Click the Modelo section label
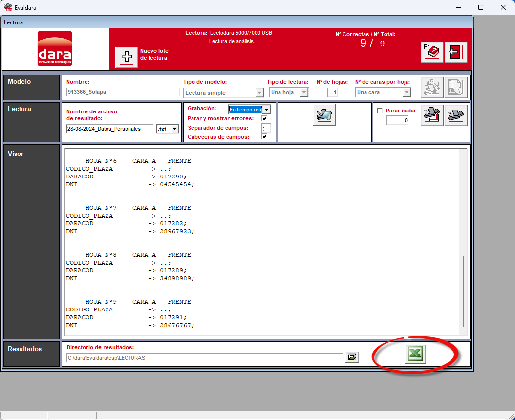Screen dimensions: 515x420 pos(20,82)
